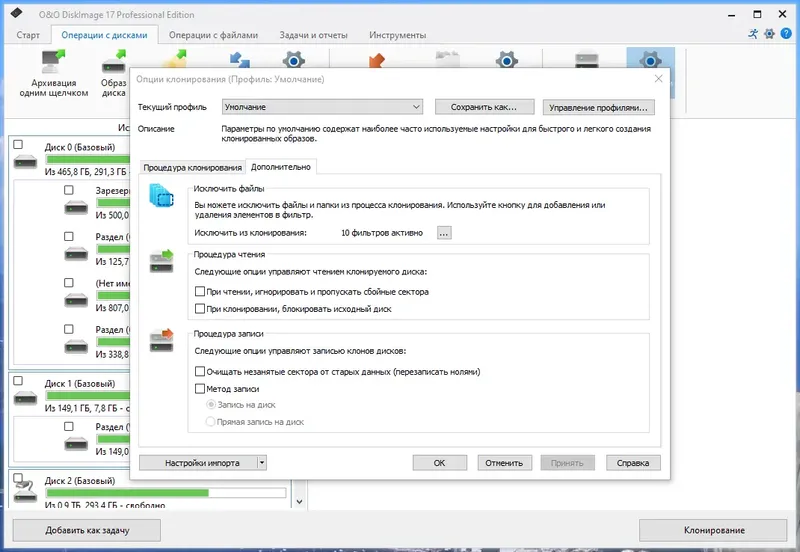The image size is (800, 552).
Task: Open the 'Текущий профиль' dropdown
Action: (x=322, y=107)
